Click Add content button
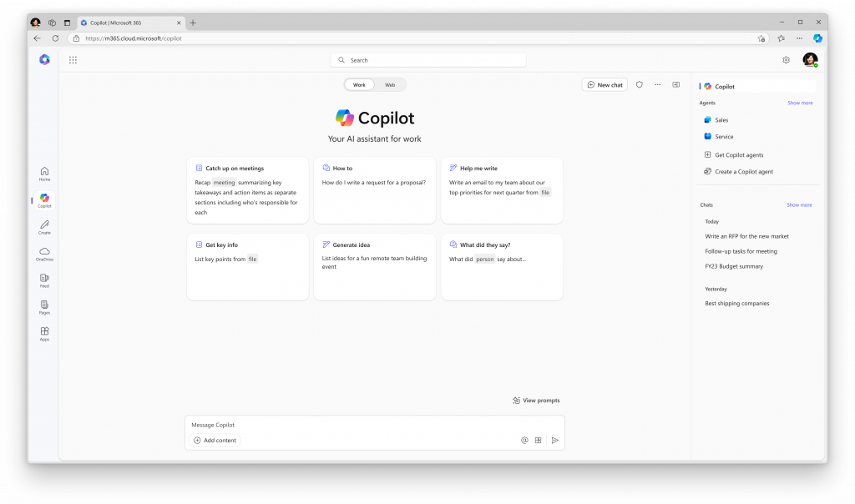The width and height of the screenshot is (855, 504). [215, 441]
